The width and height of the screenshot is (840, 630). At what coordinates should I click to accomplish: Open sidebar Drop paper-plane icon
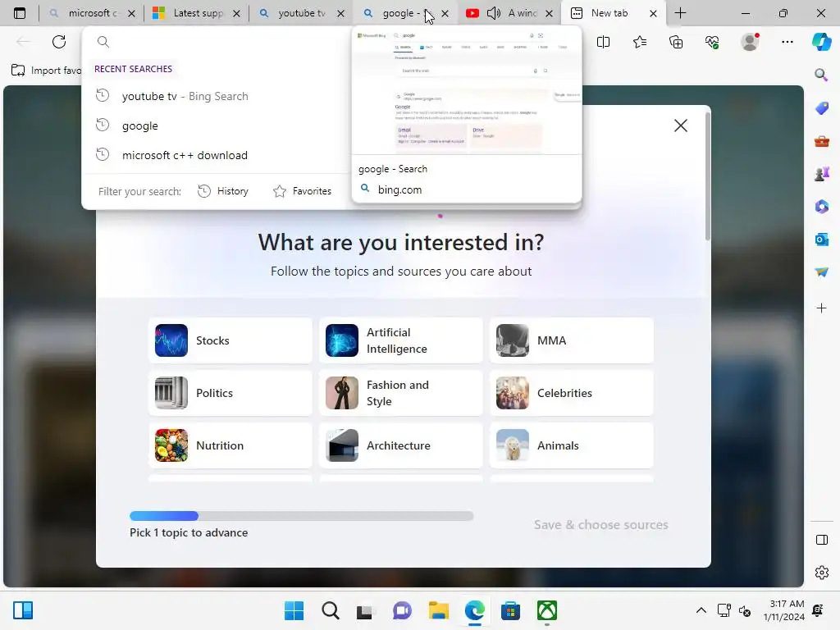821,272
